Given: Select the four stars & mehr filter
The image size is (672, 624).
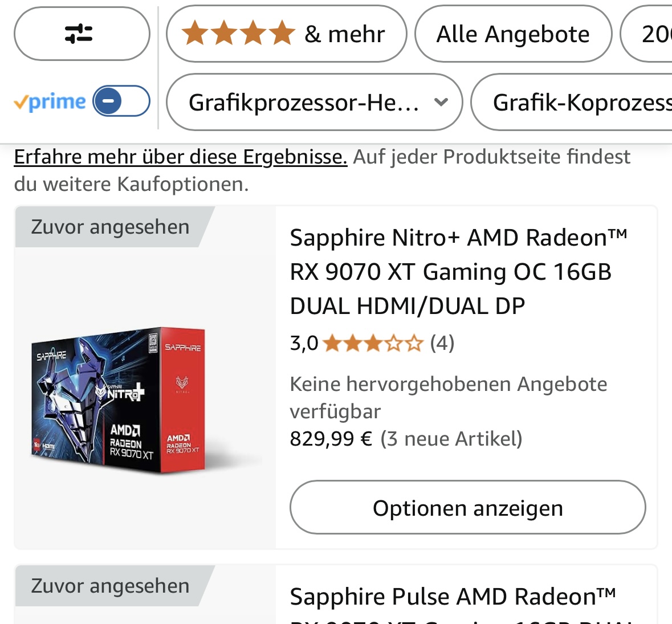Looking at the screenshot, I should tap(286, 34).
